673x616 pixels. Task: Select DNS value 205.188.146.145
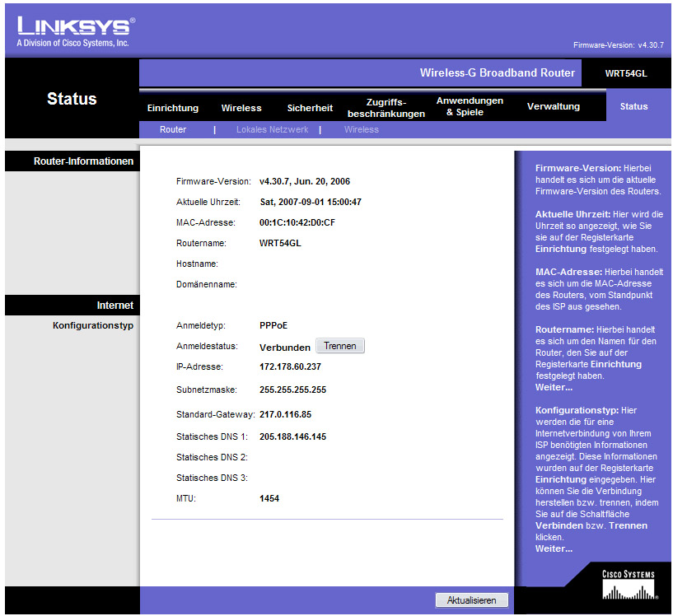(292, 436)
